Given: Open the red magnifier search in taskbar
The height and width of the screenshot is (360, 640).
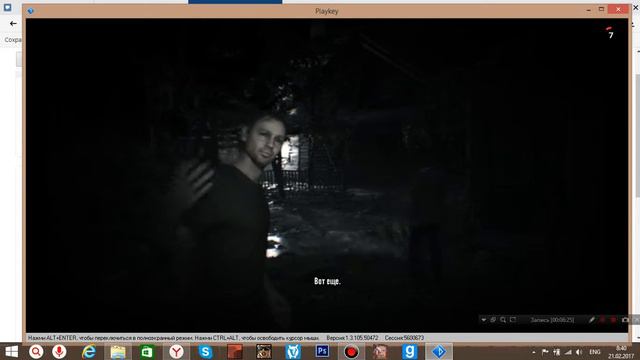Looking at the screenshot, I should point(36,352).
